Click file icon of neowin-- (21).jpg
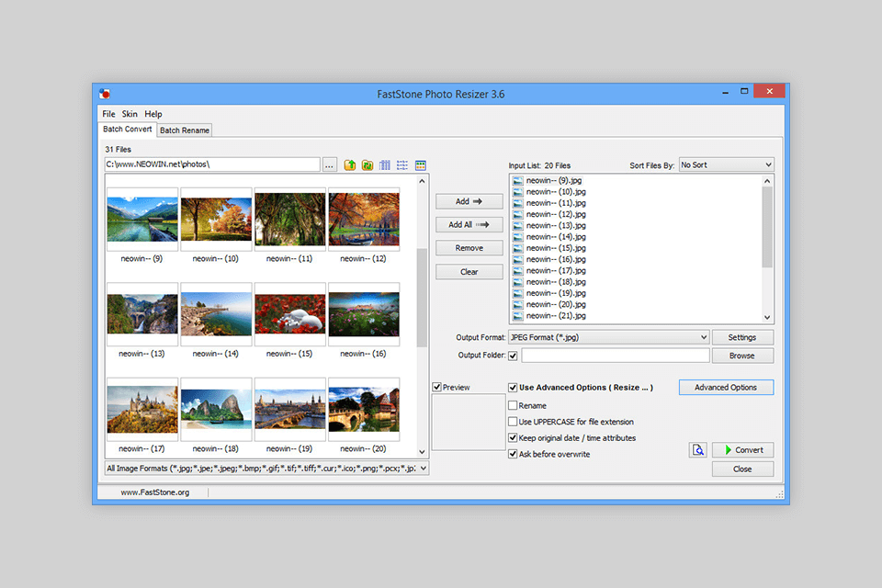Viewport: 882px width, 588px height. pos(517,316)
